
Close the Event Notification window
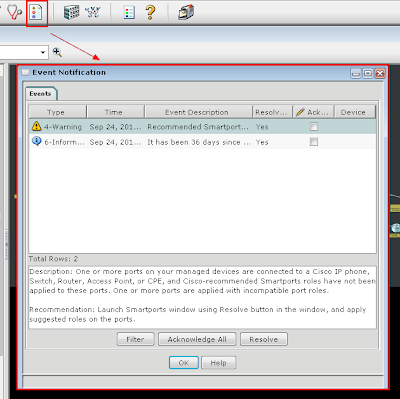[380, 73]
